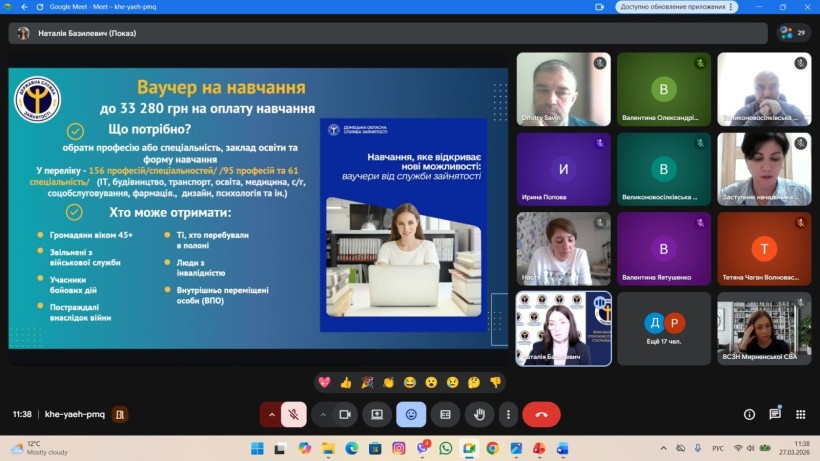Send the clapping hands reaction
The height and width of the screenshot is (461, 820).
[389, 383]
